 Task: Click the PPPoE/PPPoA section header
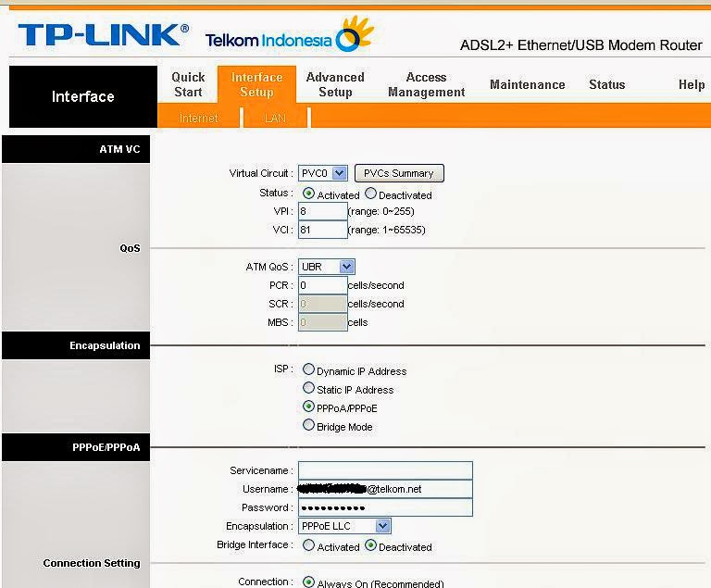click(x=76, y=447)
